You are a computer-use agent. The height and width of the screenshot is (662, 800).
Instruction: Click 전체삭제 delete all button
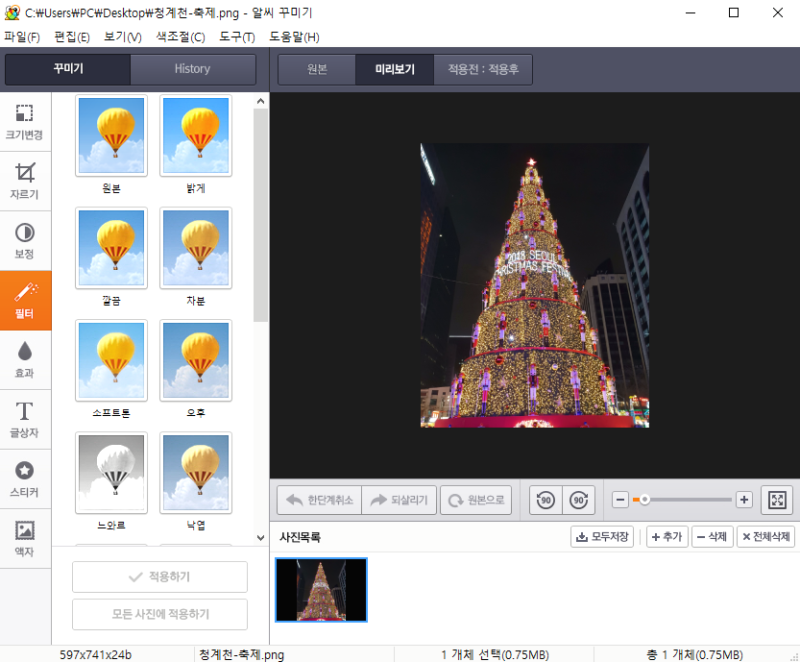(x=766, y=537)
